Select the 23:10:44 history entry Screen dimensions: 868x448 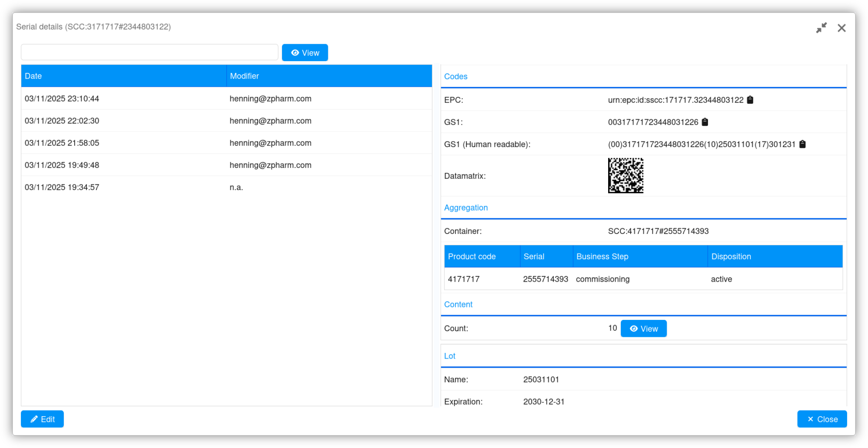[x=226, y=99]
